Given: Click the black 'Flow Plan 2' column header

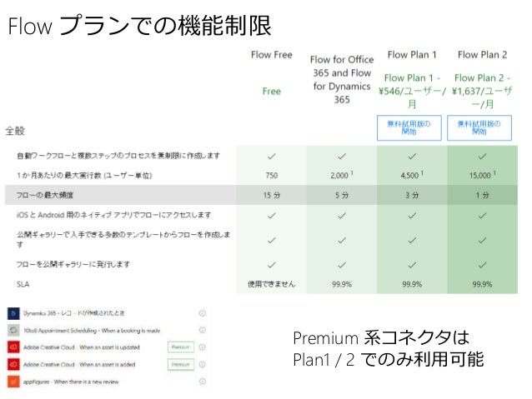Looking at the screenshot, I should 482,55.
